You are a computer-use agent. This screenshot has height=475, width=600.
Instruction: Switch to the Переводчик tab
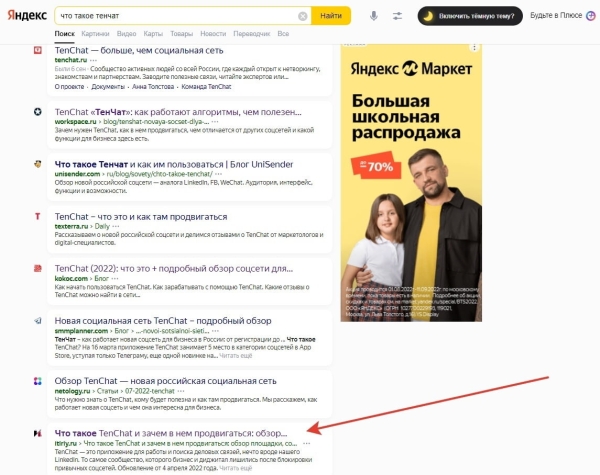pos(252,34)
